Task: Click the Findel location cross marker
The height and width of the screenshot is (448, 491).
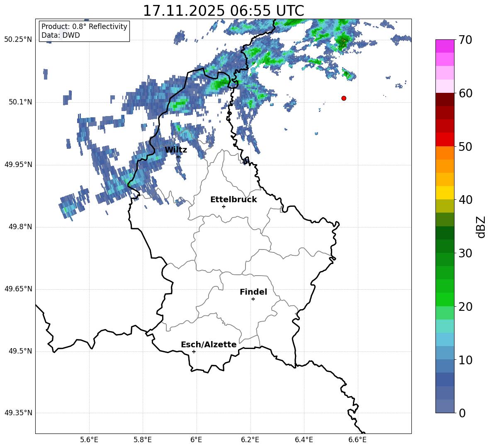Action: pyautogui.click(x=253, y=299)
